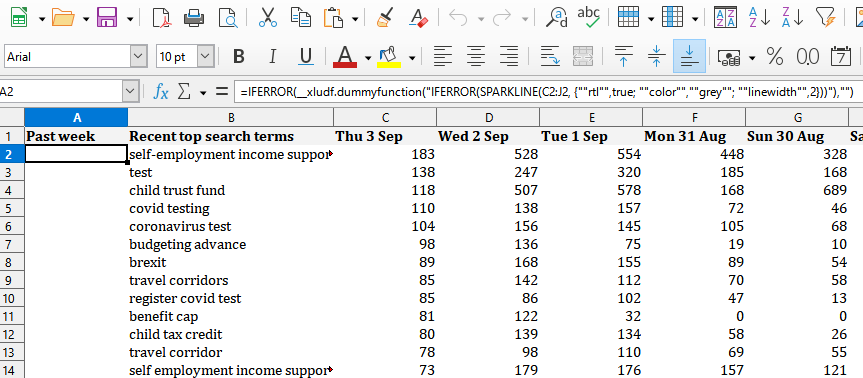Open the font color palette dropdown
Screen dimensions: 863x378
click(x=368, y=57)
